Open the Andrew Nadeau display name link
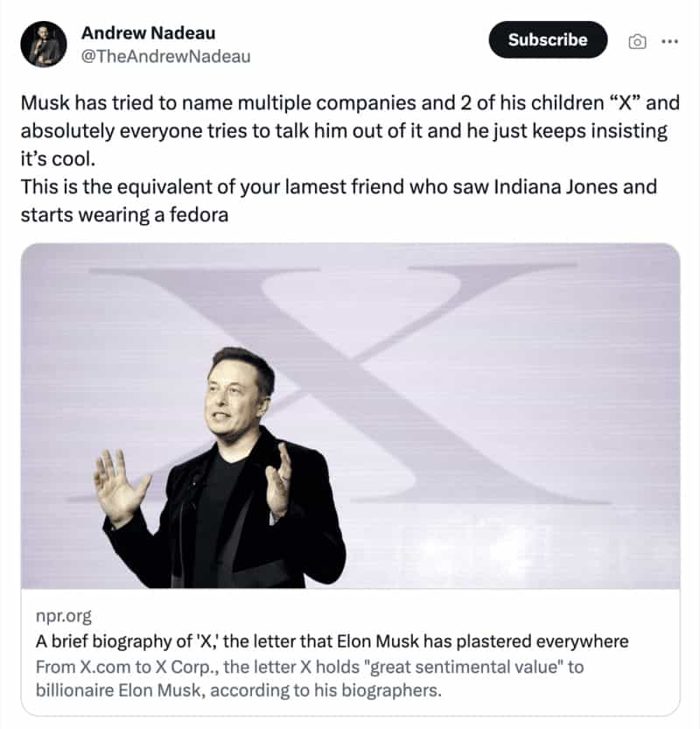This screenshot has height=729, width=700. click(148, 33)
